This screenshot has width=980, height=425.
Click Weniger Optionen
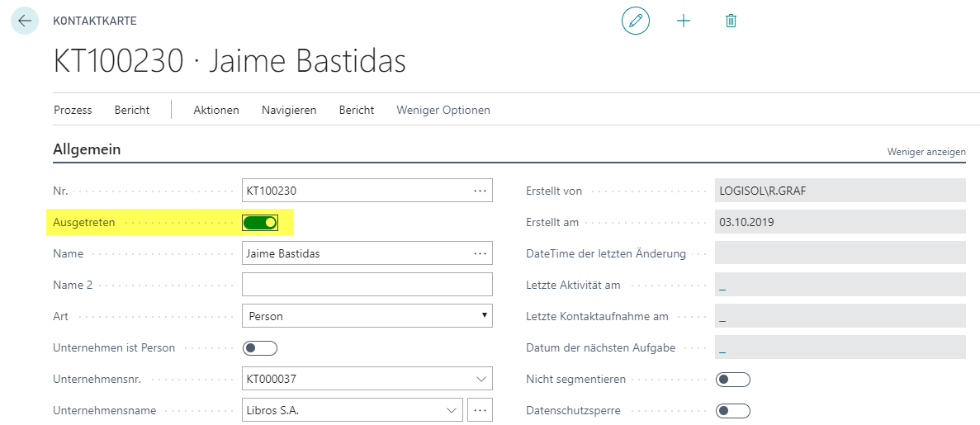443,110
